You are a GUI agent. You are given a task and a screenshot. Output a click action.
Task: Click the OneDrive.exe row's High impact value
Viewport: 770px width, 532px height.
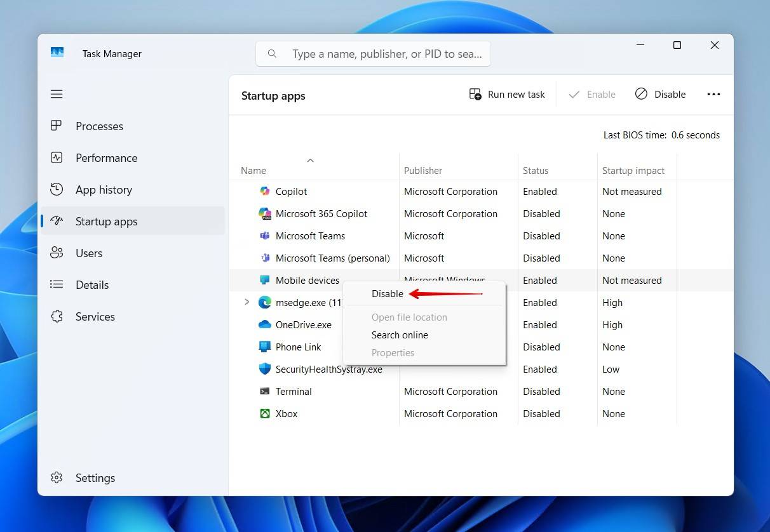coord(612,324)
